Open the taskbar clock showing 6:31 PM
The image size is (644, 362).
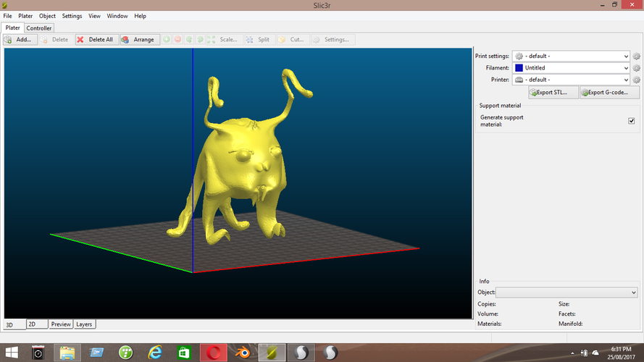(x=621, y=353)
